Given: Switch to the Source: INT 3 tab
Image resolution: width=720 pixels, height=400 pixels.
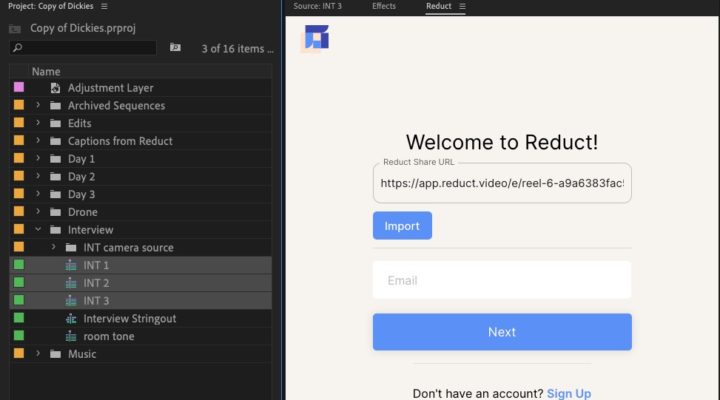Looking at the screenshot, I should [x=317, y=6].
